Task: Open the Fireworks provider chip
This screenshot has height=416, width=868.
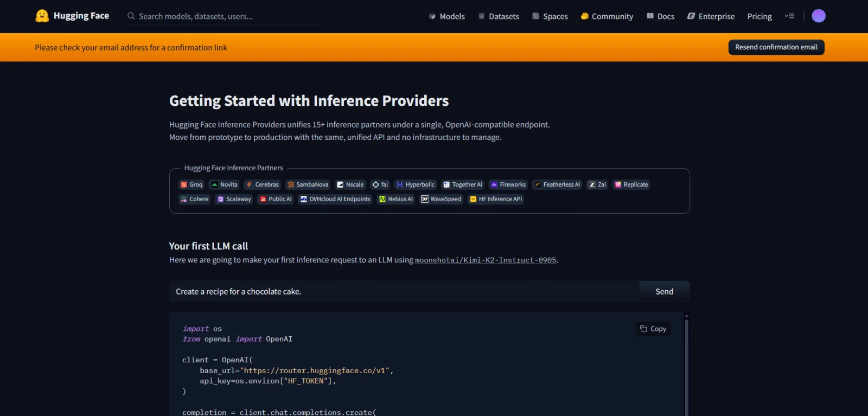Action: (x=508, y=184)
